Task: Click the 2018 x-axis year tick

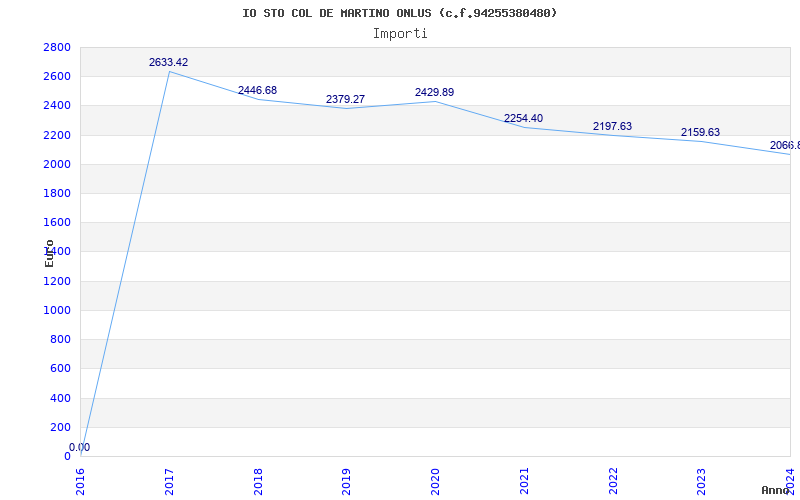Action: point(258,481)
